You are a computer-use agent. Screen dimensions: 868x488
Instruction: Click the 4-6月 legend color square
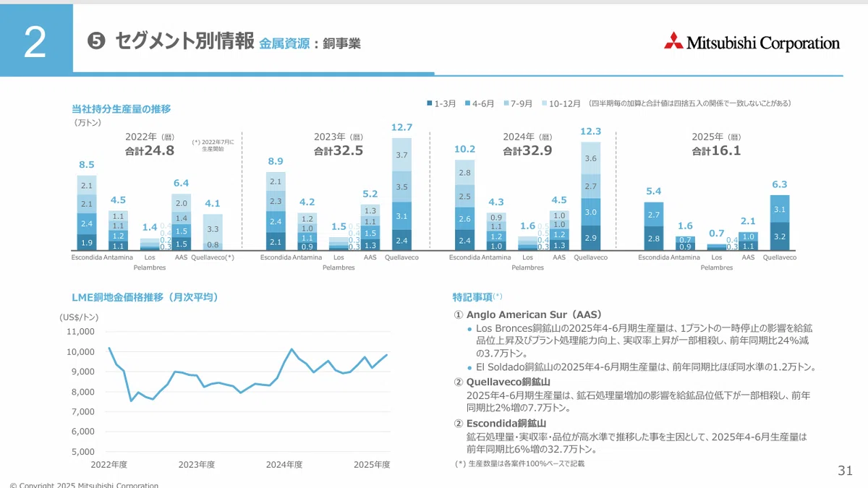point(468,103)
